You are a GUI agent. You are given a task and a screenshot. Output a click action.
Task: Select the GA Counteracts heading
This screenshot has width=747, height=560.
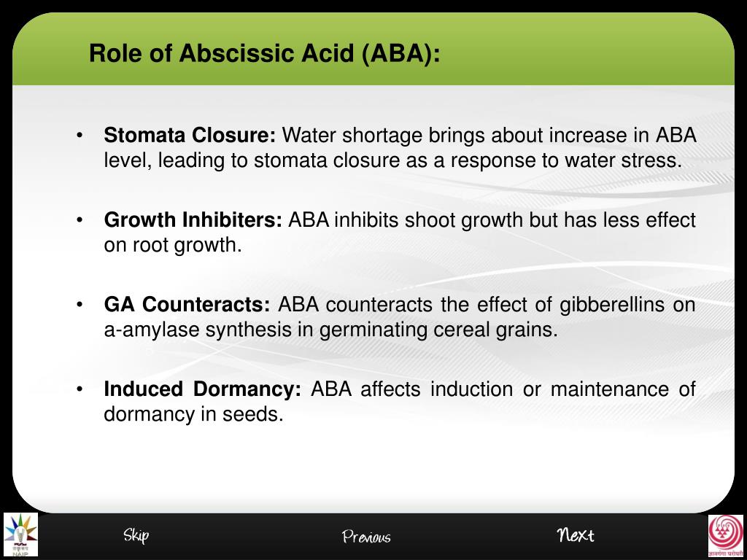click(x=187, y=304)
